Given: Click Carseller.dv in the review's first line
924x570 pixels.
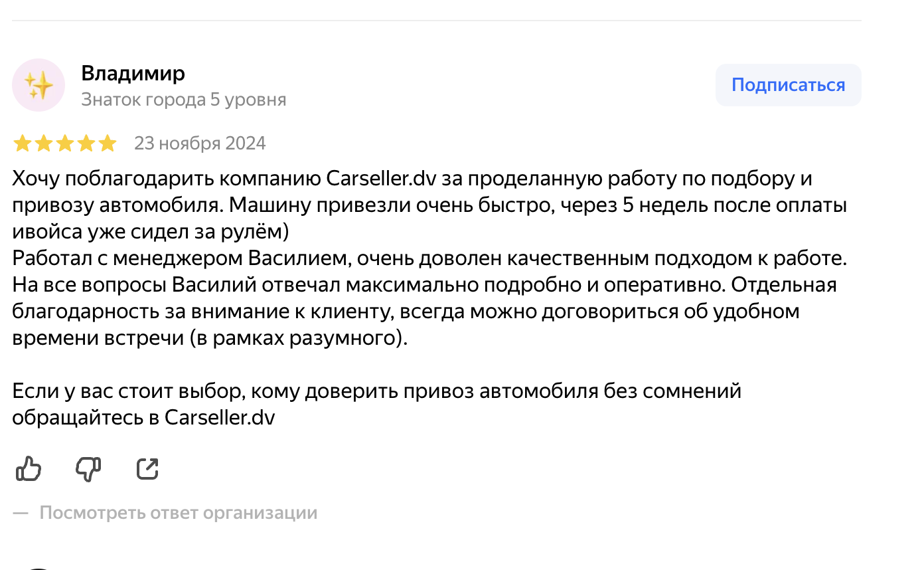Looking at the screenshot, I should (x=379, y=179).
